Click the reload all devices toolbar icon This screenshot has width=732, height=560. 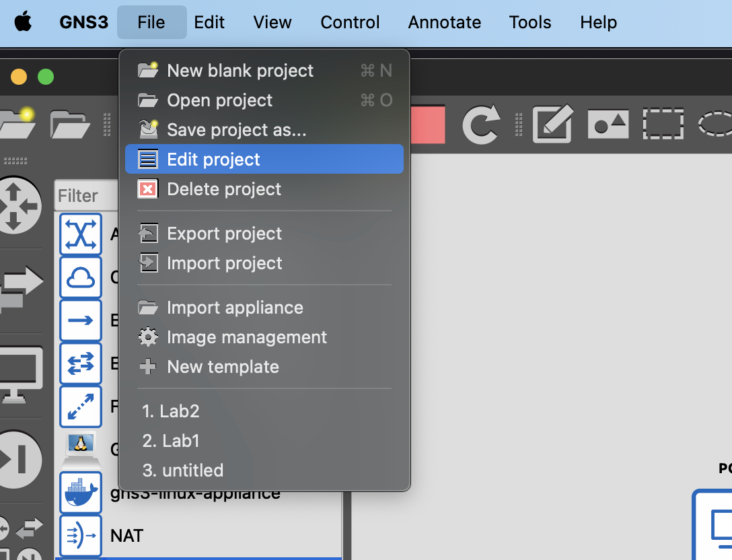tap(480, 124)
